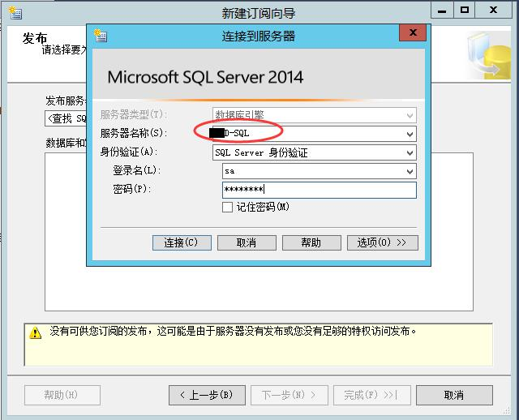Cancel the wizard with the bottom 取消 button

pos(453,395)
